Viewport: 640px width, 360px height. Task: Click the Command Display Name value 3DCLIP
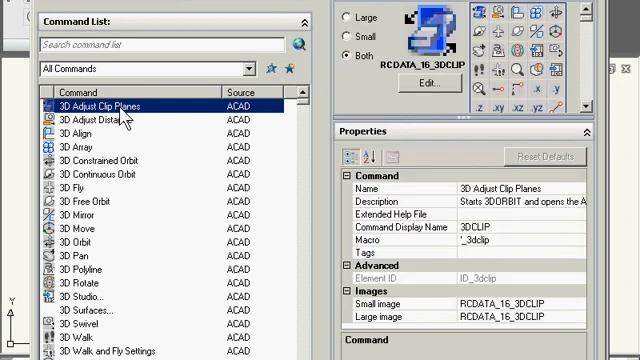pyautogui.click(x=522, y=227)
